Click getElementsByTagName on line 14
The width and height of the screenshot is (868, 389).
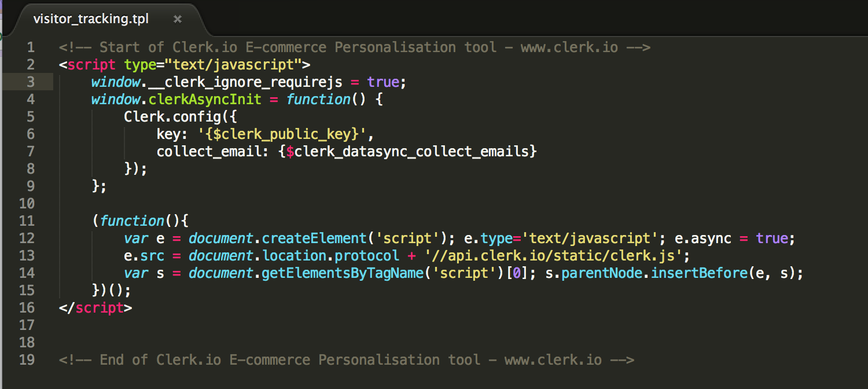pyautogui.click(x=343, y=273)
